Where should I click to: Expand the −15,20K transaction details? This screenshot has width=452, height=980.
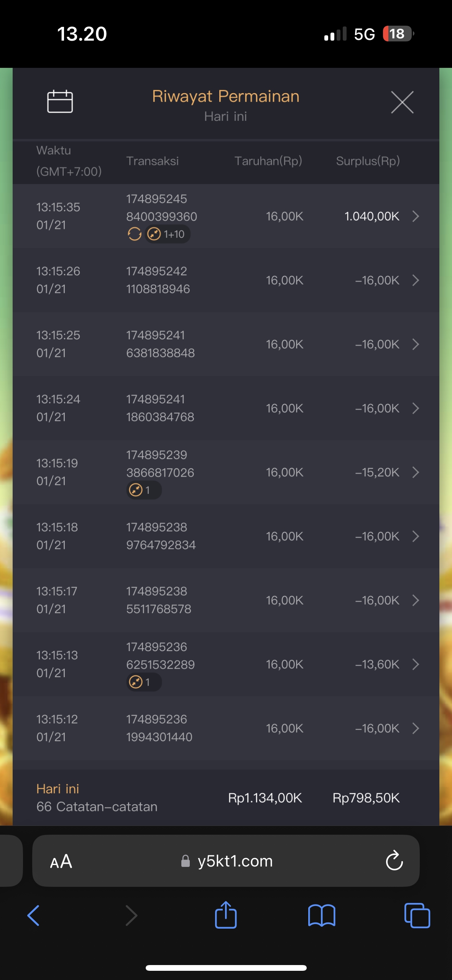416,472
